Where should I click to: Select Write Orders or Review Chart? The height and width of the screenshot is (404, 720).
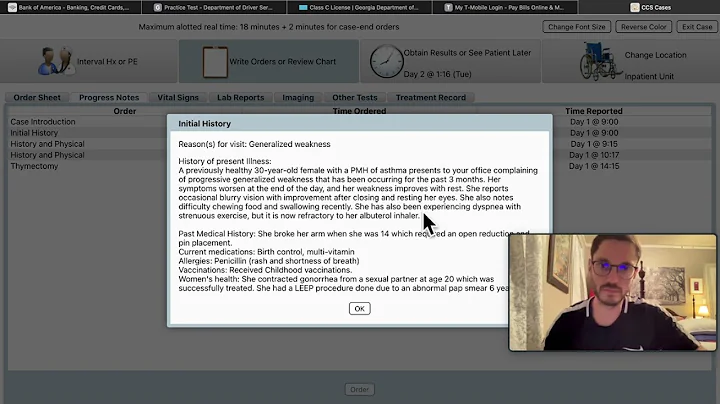(282, 62)
